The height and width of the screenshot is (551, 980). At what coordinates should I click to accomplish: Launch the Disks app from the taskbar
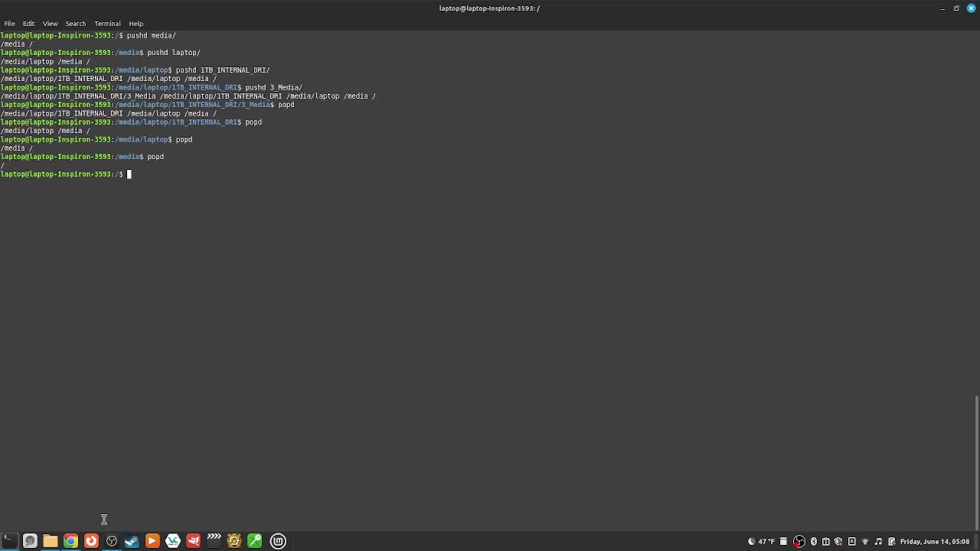click(x=30, y=541)
